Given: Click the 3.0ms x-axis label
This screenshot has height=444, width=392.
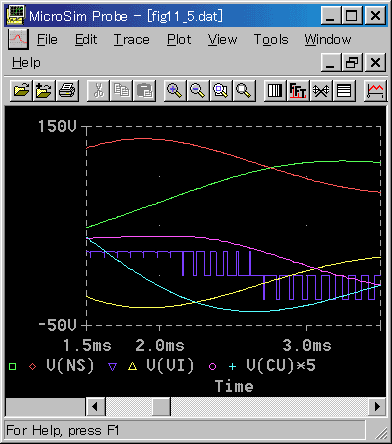Looking at the screenshot, I should click(307, 345).
